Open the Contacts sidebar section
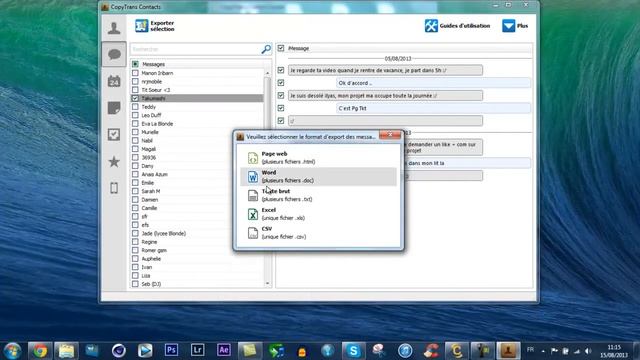 tap(114, 28)
